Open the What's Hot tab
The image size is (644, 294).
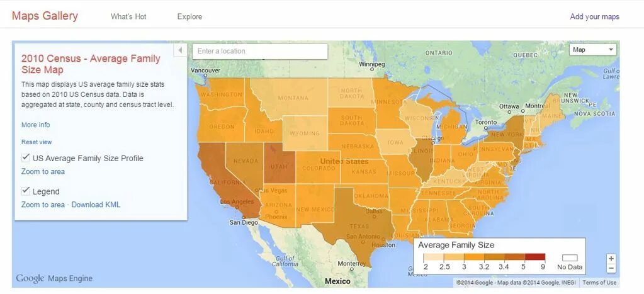click(128, 17)
